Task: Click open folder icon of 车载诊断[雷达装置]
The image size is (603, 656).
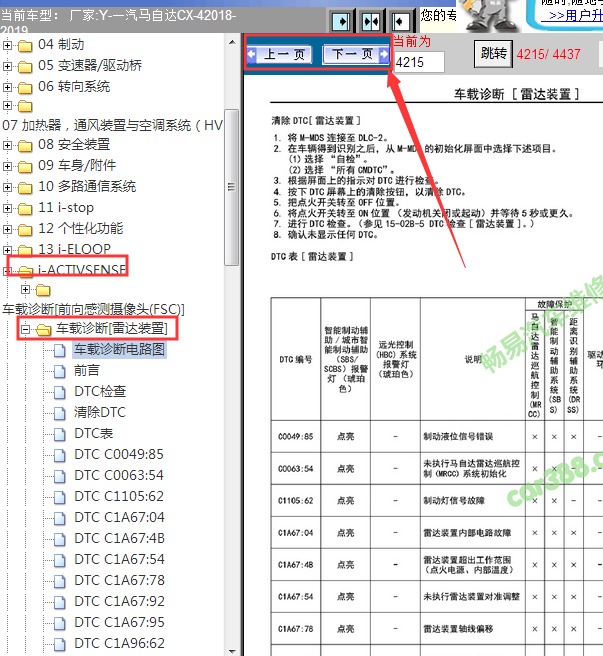Action: pos(44,330)
